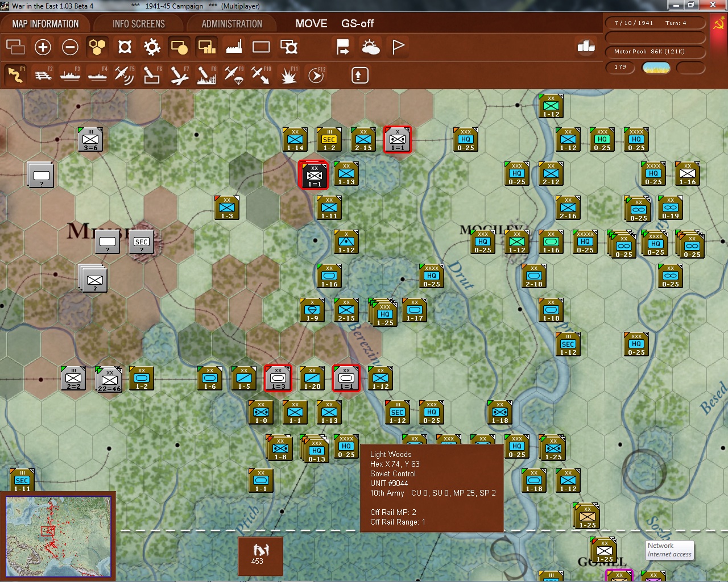Select the Soviet 1-14 infantry counter

tap(295, 139)
